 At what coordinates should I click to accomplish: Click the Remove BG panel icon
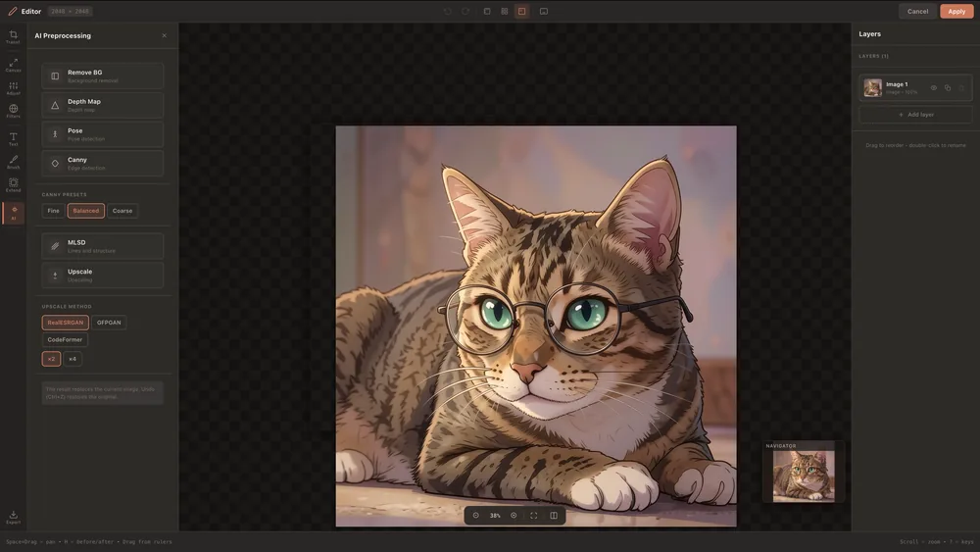pos(55,76)
